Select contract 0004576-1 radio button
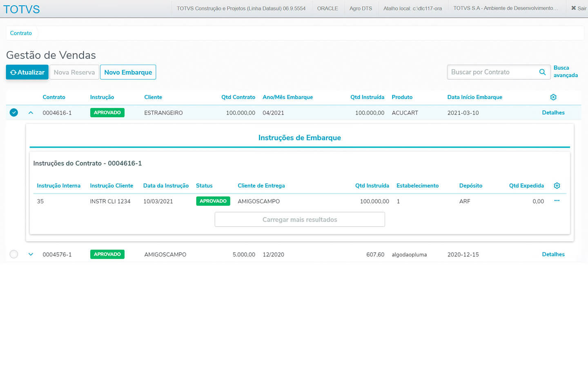Image resolution: width=588 pixels, height=368 pixels. (14, 254)
